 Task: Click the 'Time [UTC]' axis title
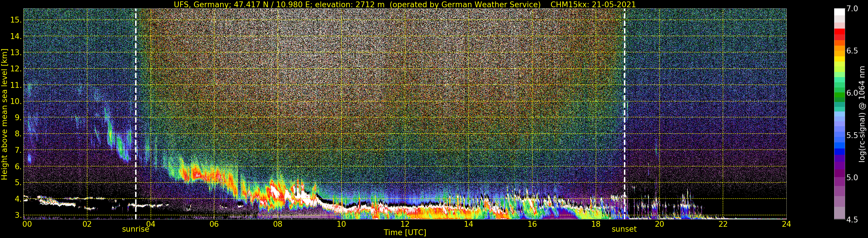coord(405,233)
